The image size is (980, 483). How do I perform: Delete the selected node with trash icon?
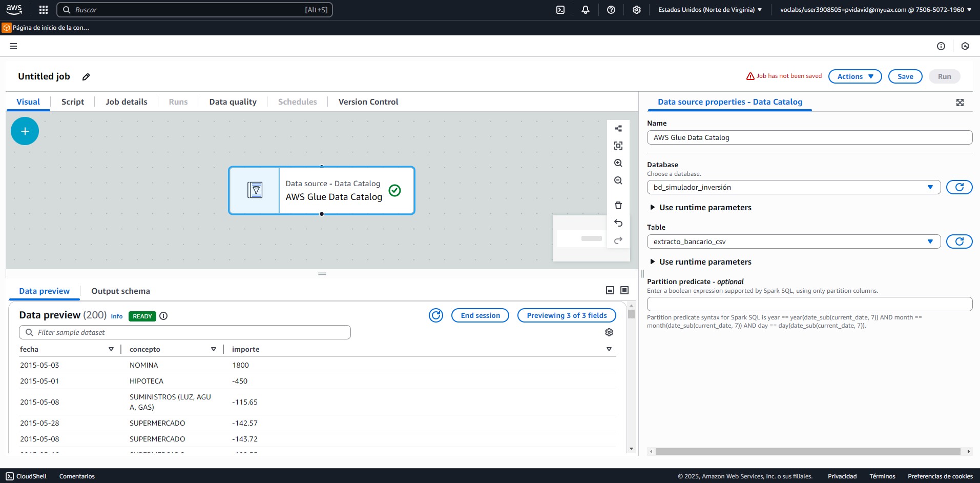(618, 205)
